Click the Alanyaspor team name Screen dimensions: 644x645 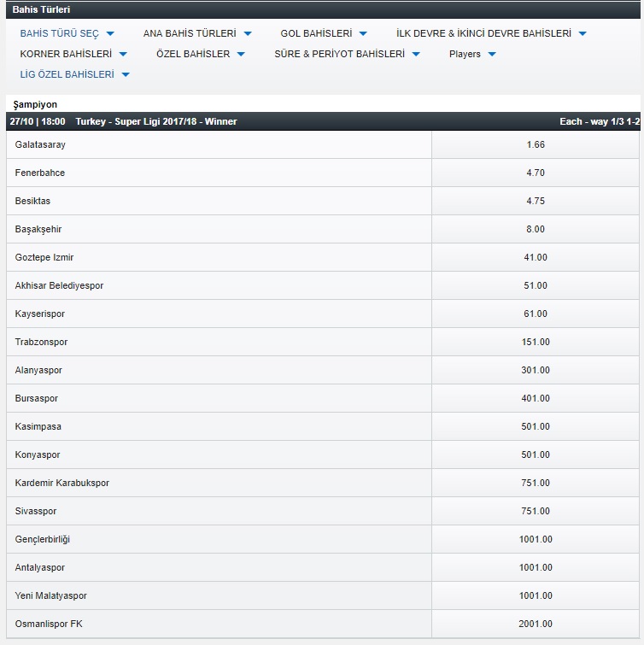[38, 370]
